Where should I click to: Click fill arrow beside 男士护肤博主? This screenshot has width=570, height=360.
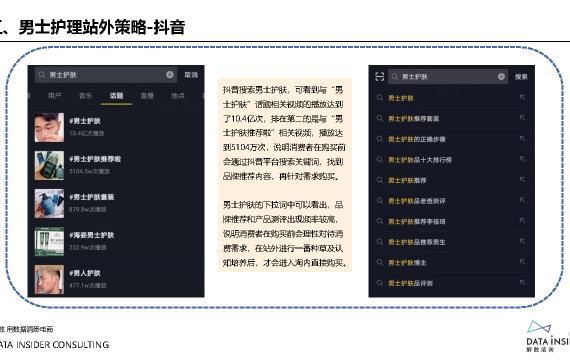pyautogui.click(x=522, y=262)
